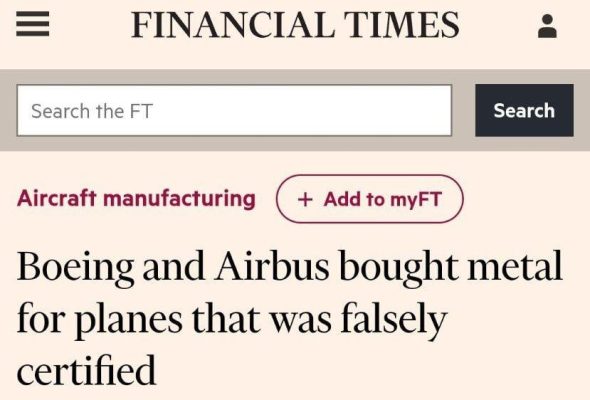Click the myFT text inside the pill button

click(x=415, y=200)
